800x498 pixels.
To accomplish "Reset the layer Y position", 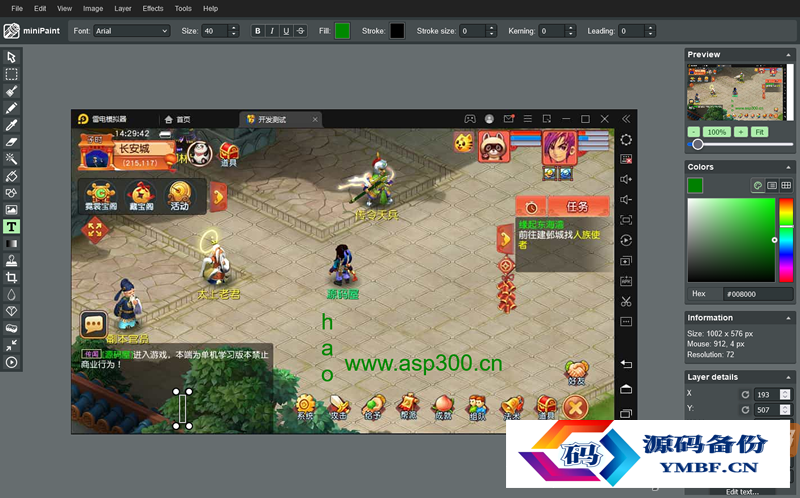I will coord(745,410).
